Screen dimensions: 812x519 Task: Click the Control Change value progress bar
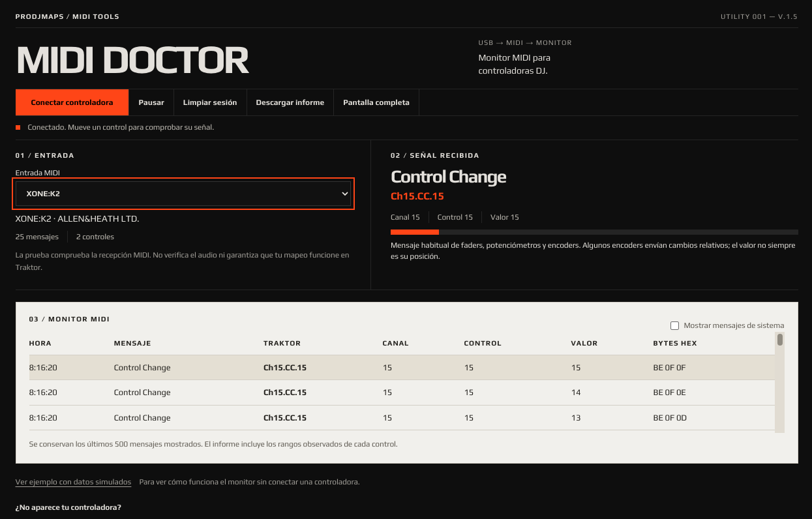tap(594, 232)
